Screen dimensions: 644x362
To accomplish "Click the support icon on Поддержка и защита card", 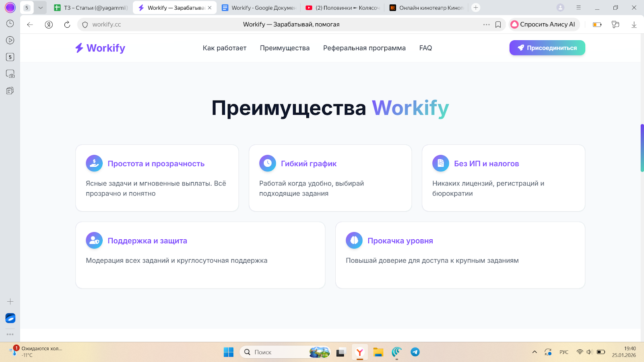I will (94, 240).
